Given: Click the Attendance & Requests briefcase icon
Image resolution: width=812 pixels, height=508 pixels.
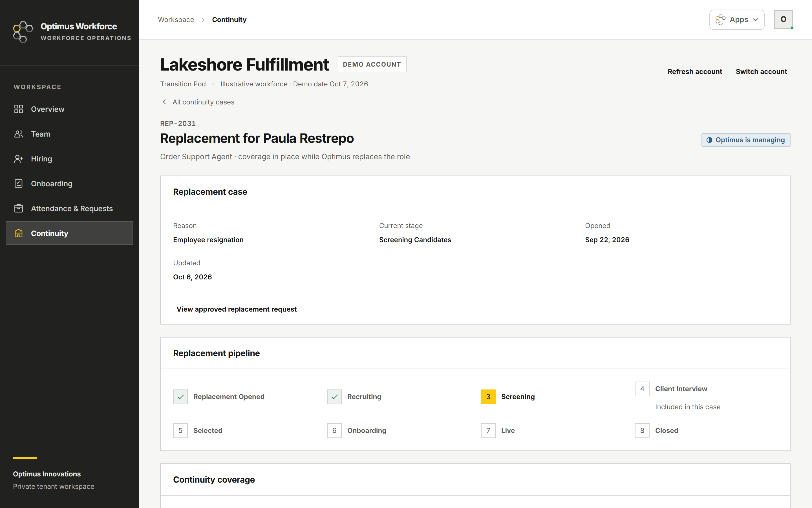Looking at the screenshot, I should pyautogui.click(x=18, y=208).
